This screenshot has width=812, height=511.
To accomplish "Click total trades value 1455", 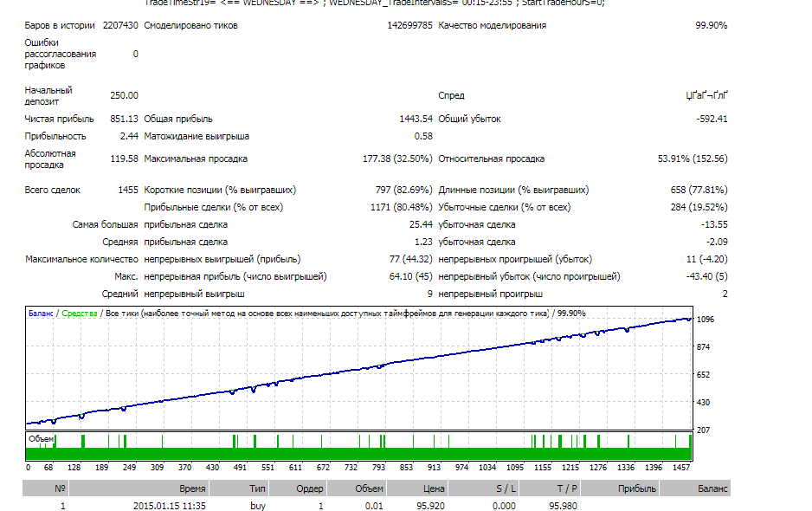I will (128, 190).
